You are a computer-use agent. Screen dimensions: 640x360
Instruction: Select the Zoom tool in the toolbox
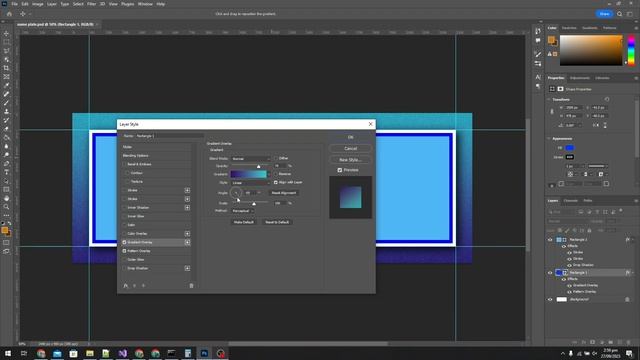click(6, 207)
